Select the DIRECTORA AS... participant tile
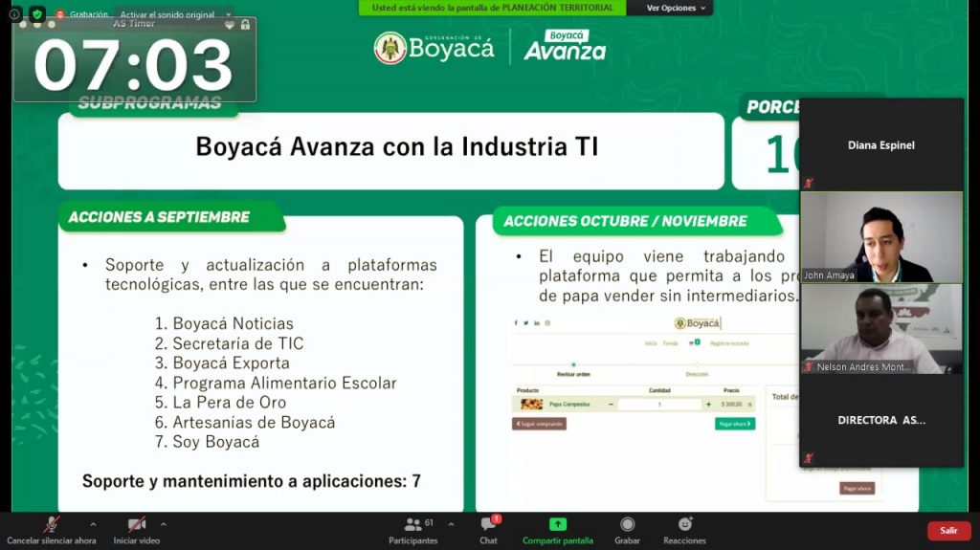This screenshot has height=550, width=980. pyautogui.click(x=881, y=420)
